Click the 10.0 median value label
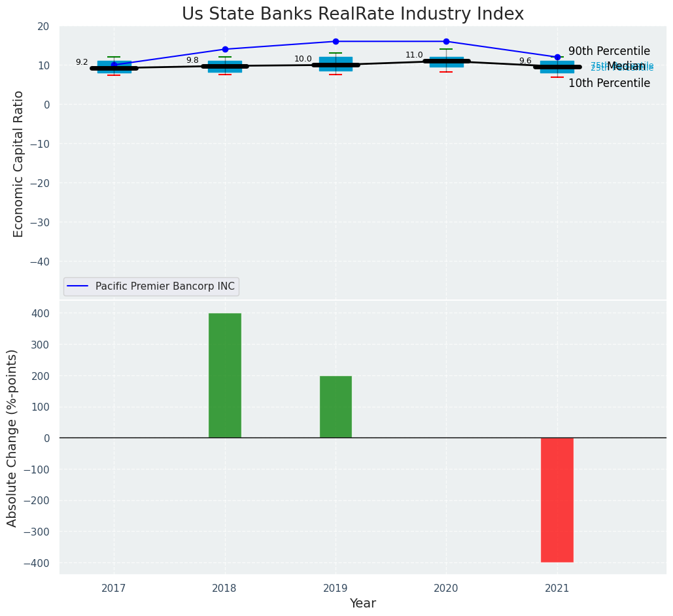The image size is (673, 616). pyautogui.click(x=303, y=59)
